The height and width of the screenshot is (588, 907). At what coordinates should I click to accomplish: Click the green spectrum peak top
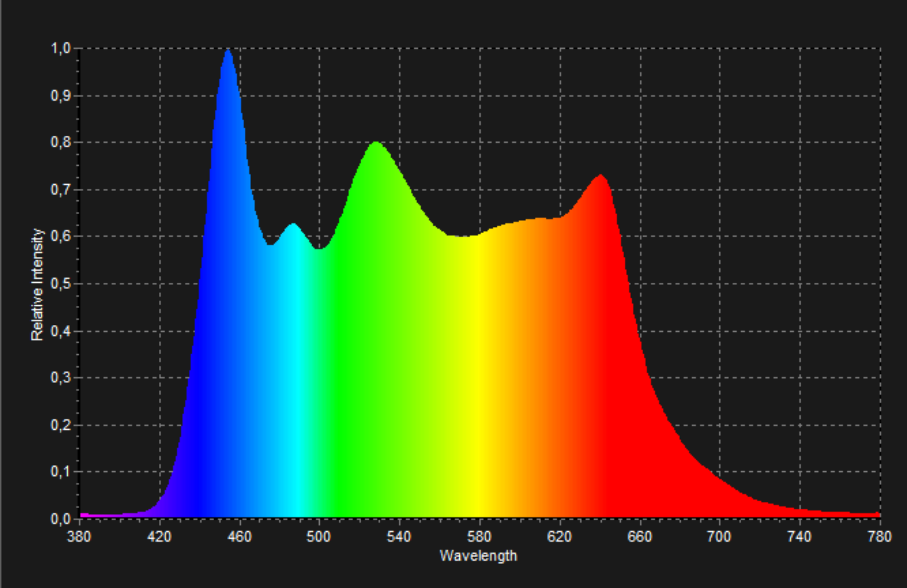(376, 144)
